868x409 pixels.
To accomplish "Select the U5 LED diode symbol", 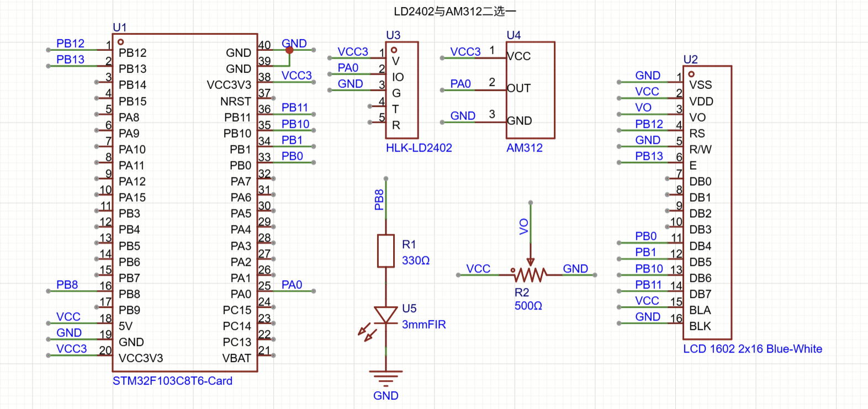I will click(385, 316).
